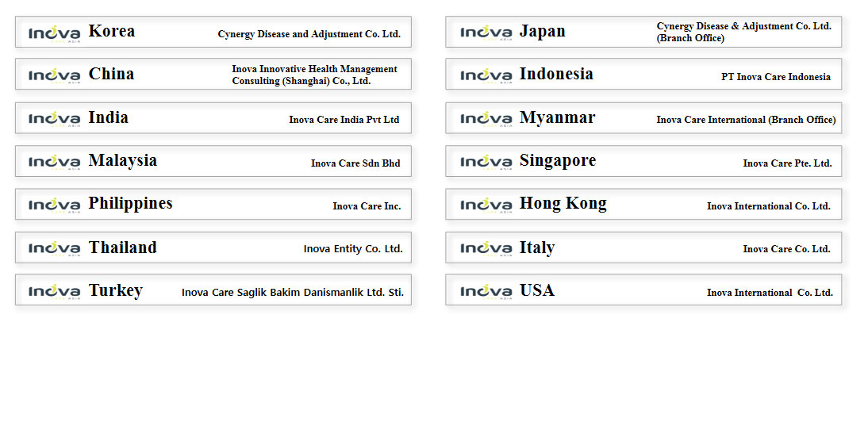Click the Inova logo beside Hong Kong
The height and width of the screenshot is (426, 868).
[486, 205]
